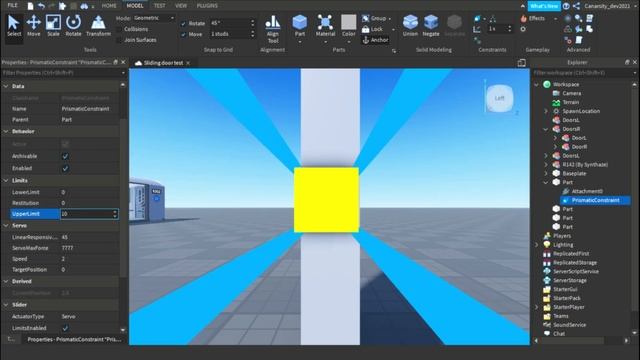
Task: Click the LowerLimit value field
Action: click(x=89, y=192)
